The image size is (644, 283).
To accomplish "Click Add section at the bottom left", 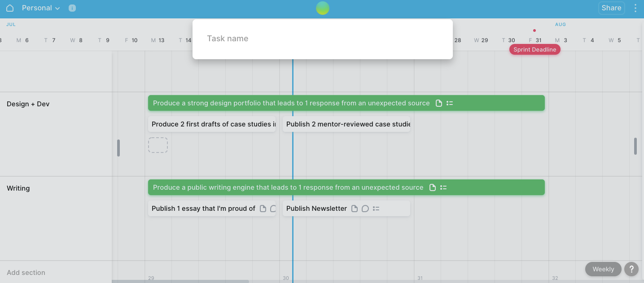I will tap(26, 272).
